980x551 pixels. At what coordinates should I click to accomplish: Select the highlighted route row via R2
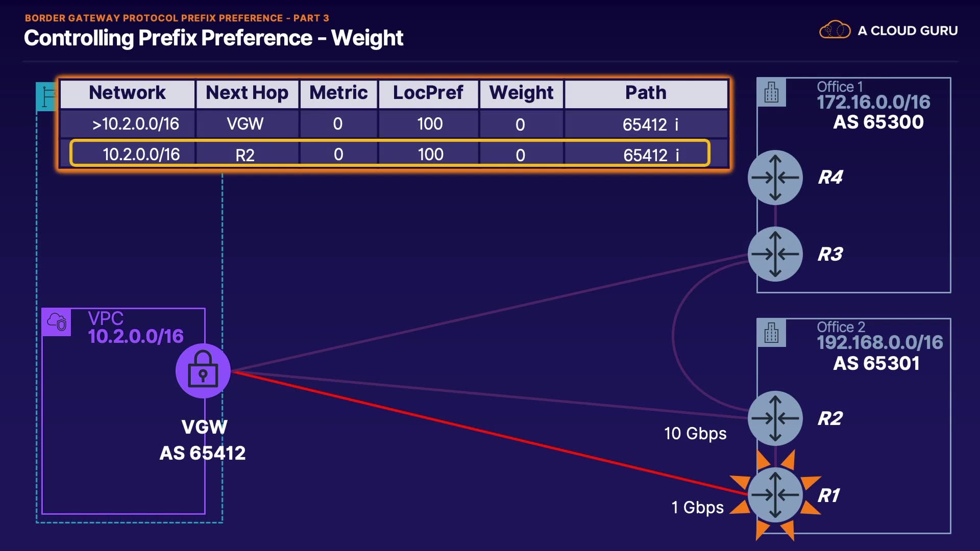(390, 154)
